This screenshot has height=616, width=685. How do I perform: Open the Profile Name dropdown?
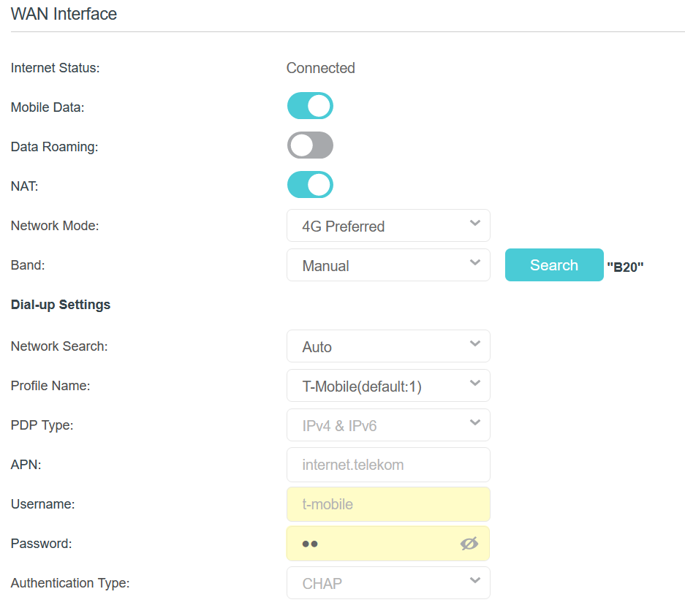pos(388,386)
